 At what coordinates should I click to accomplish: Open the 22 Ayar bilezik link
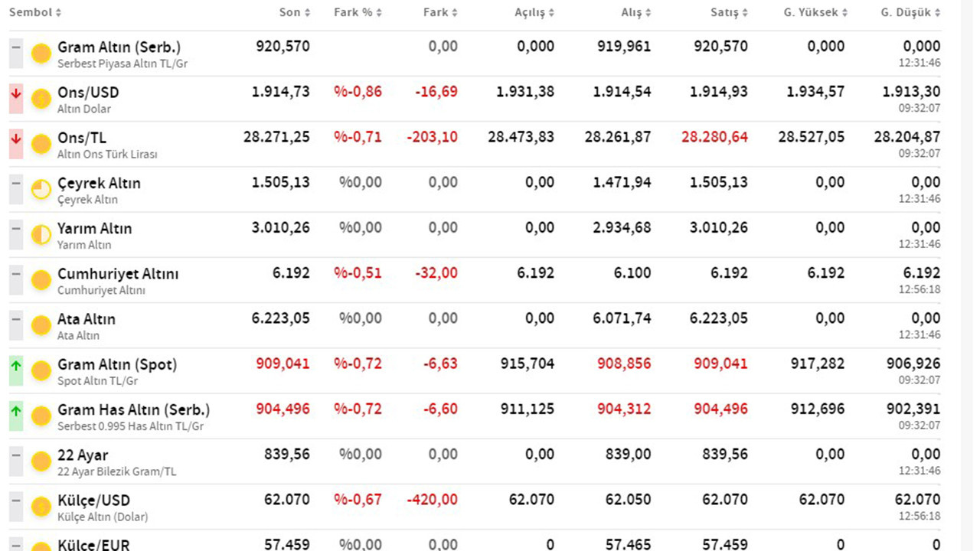[x=83, y=455]
